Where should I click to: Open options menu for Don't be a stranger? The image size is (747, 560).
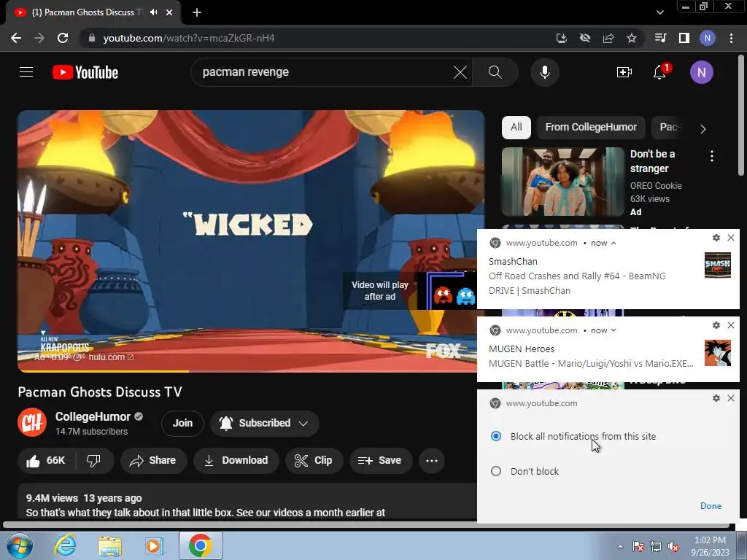(x=712, y=156)
